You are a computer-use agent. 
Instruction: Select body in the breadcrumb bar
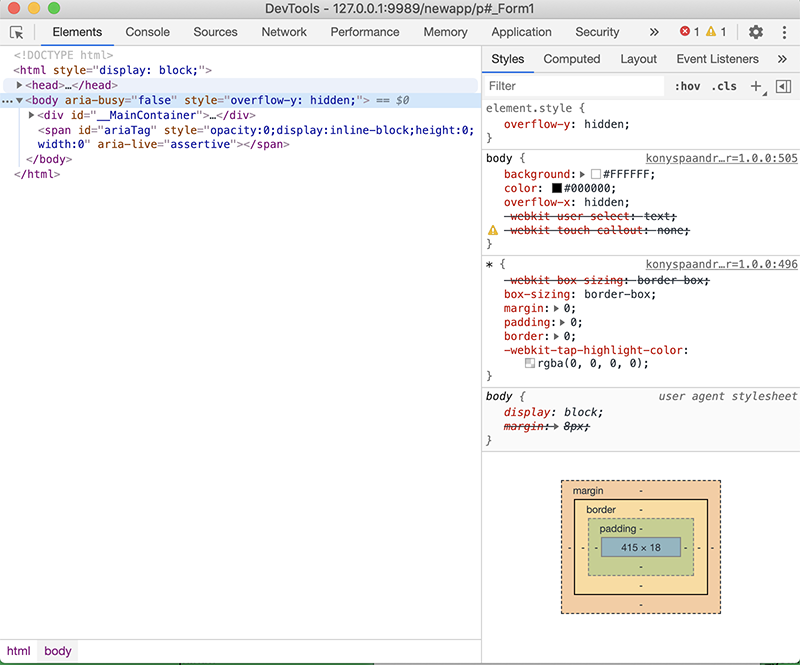coord(58,651)
